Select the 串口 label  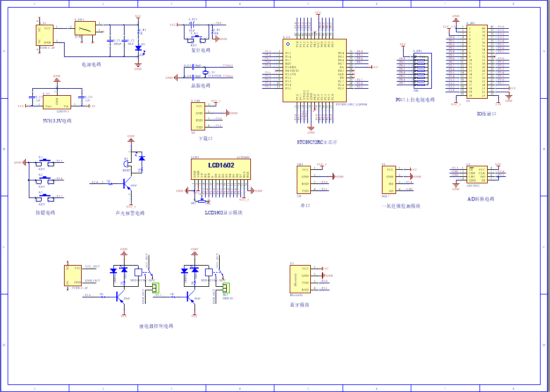[x=305, y=206]
